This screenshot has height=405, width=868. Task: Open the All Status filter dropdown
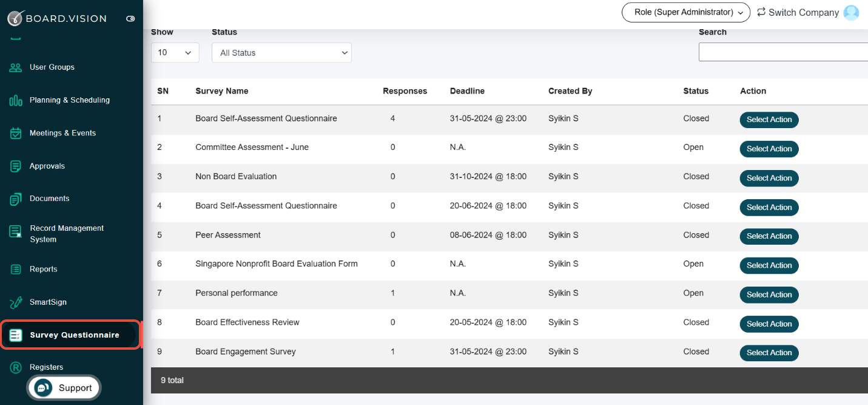tap(281, 53)
